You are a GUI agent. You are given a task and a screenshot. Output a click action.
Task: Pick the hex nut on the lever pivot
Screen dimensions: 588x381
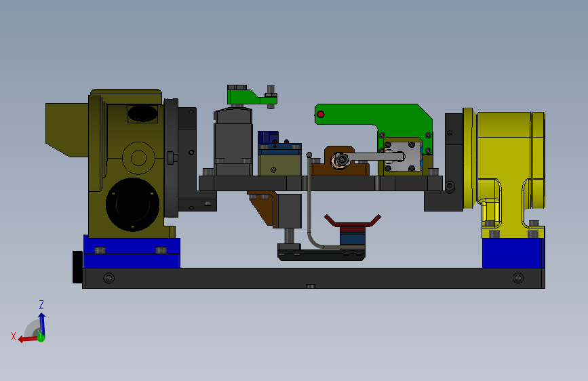[342, 160]
